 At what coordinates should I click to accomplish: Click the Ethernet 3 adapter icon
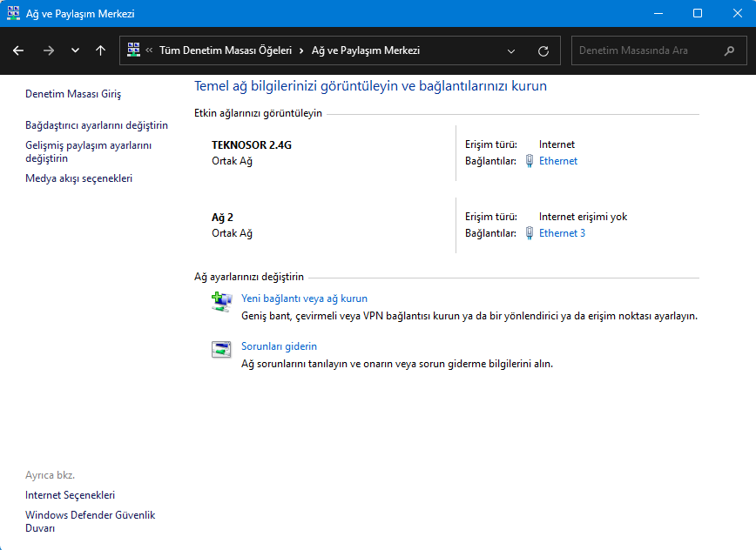coord(529,233)
